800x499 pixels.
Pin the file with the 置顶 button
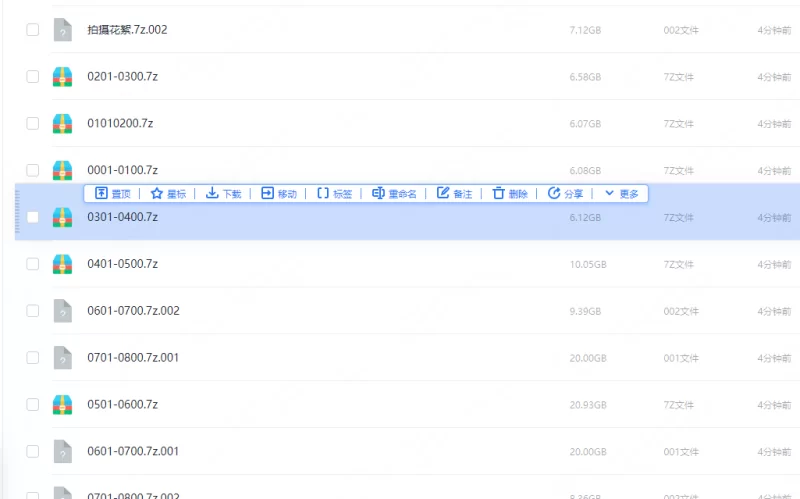tap(113, 194)
